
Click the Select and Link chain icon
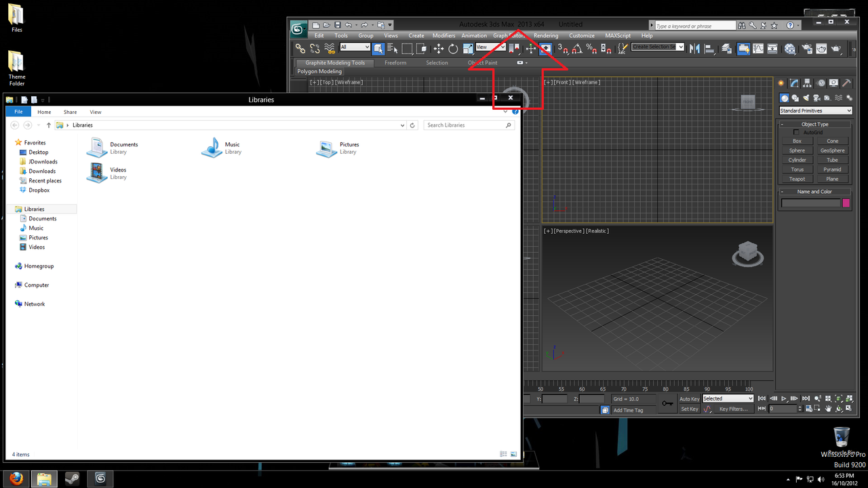tap(300, 48)
